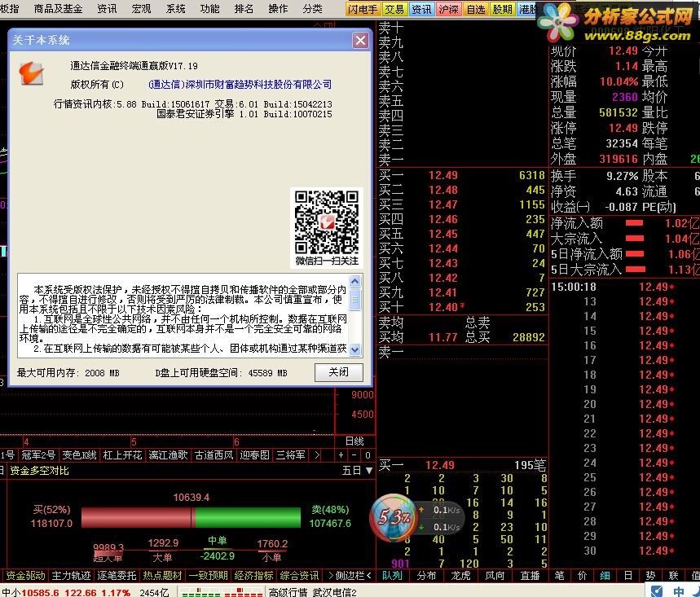Click the 股期 toolbar button

coord(503,10)
